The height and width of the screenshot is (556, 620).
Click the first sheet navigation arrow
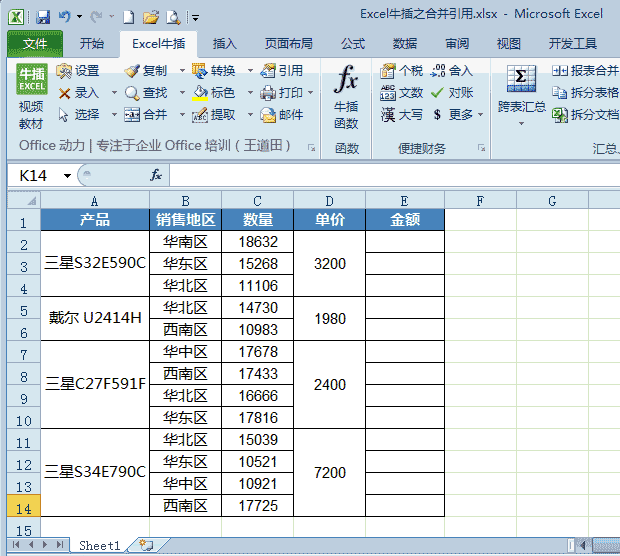(16, 545)
